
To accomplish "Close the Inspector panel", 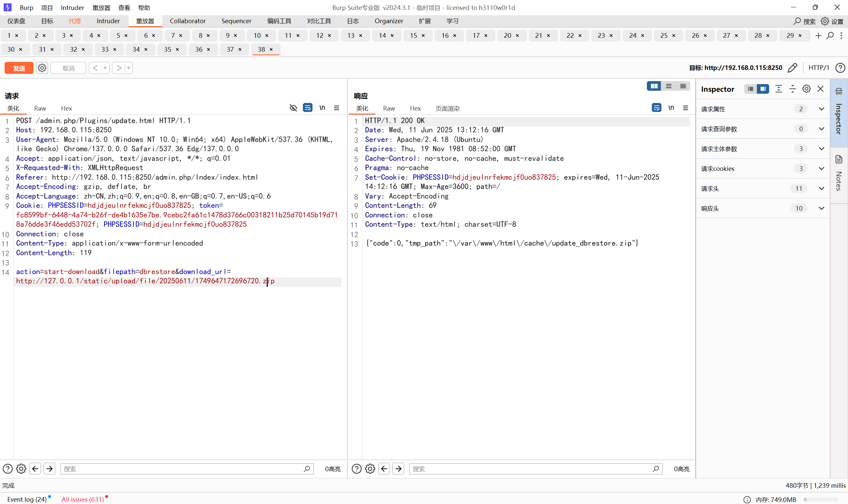I will pyautogui.click(x=820, y=89).
